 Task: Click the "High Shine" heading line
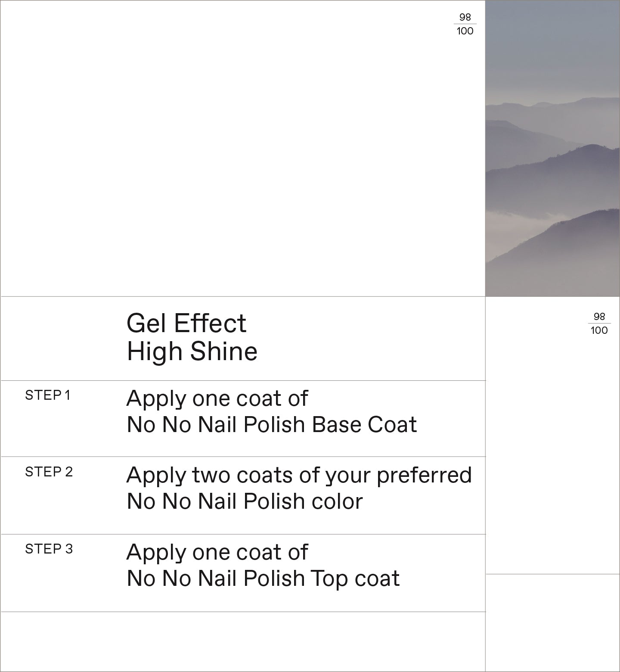tap(192, 352)
